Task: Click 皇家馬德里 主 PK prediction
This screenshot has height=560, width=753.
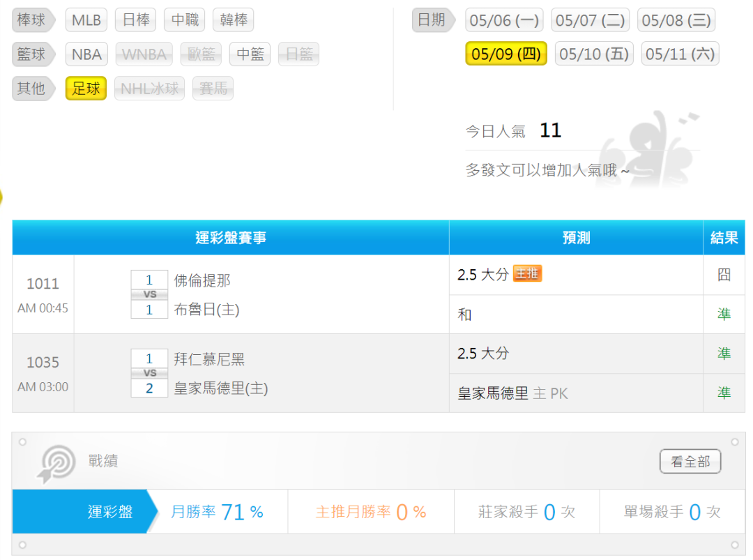Action: coord(512,393)
